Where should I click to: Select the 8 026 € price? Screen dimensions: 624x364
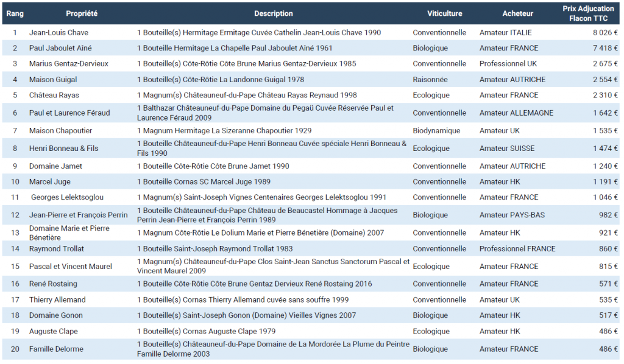click(x=605, y=33)
